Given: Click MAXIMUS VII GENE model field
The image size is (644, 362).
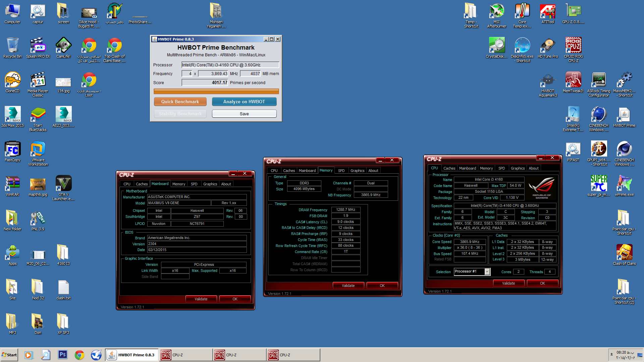Looking at the screenshot, I should click(x=179, y=203).
